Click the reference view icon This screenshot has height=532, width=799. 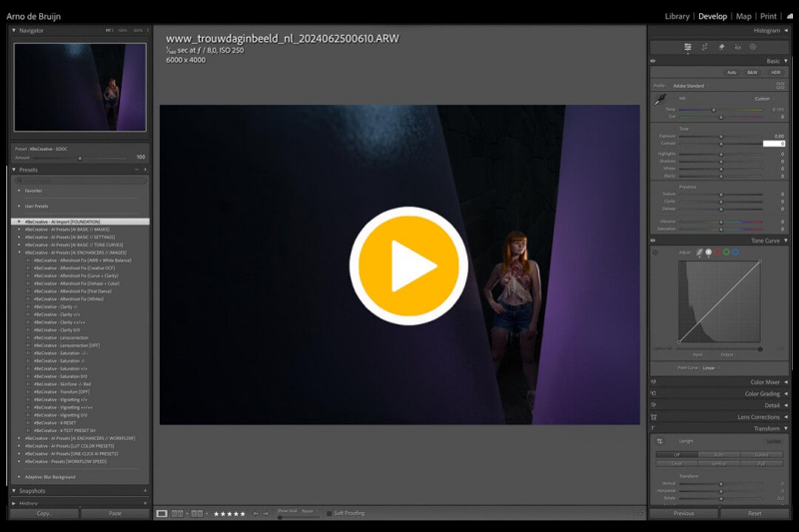[197, 514]
